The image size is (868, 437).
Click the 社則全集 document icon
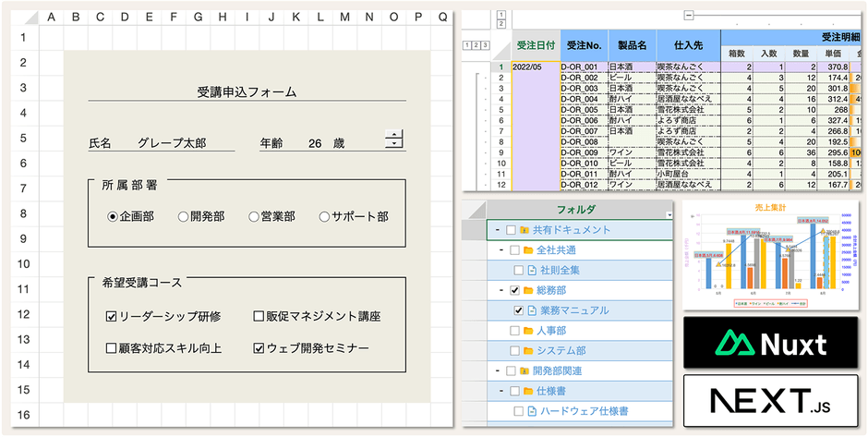[x=531, y=270]
